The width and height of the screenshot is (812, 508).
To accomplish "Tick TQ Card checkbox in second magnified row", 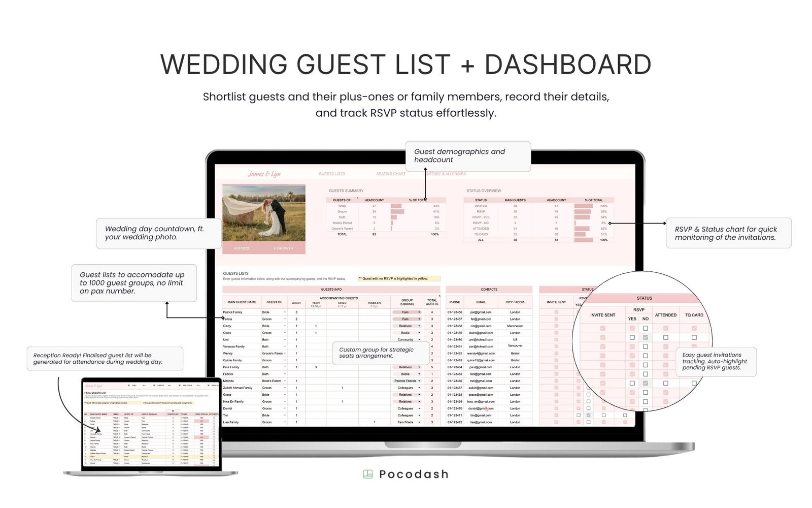I will coord(694,337).
